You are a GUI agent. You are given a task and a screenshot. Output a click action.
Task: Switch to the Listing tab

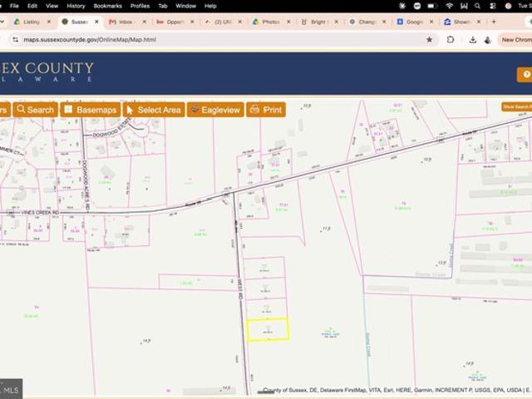click(32, 22)
